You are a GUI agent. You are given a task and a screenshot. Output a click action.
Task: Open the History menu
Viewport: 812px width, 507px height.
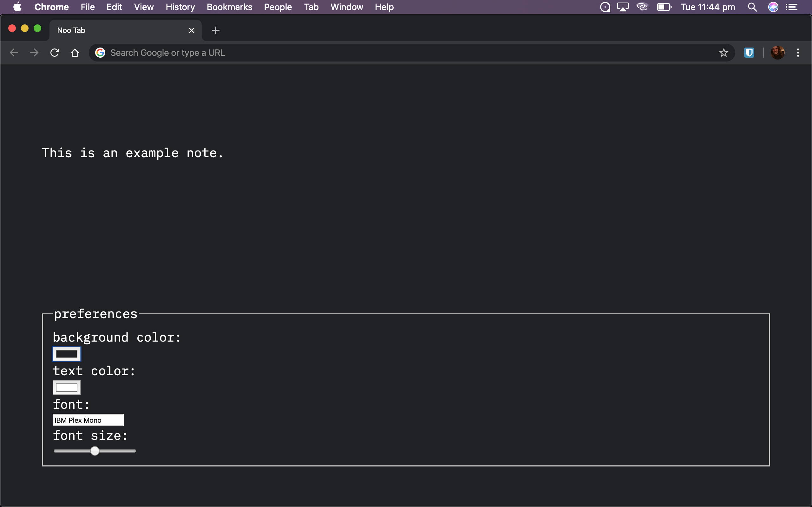(x=180, y=7)
